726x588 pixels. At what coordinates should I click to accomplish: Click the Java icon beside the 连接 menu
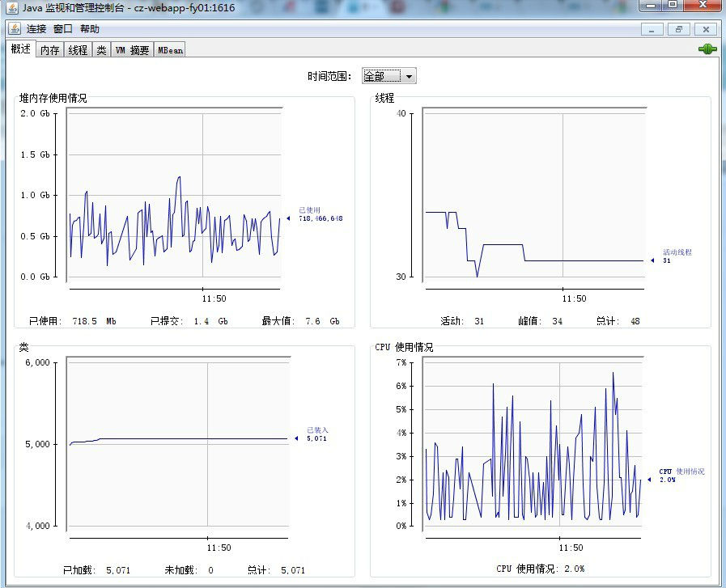pos(15,28)
